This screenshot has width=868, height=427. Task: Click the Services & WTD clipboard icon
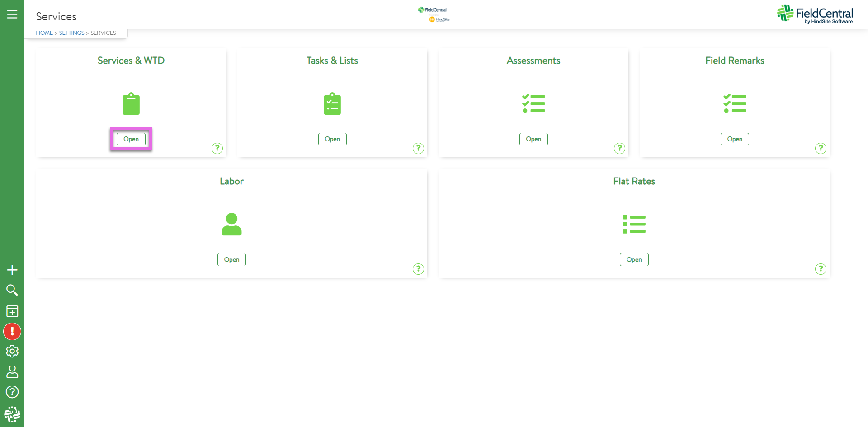131,104
